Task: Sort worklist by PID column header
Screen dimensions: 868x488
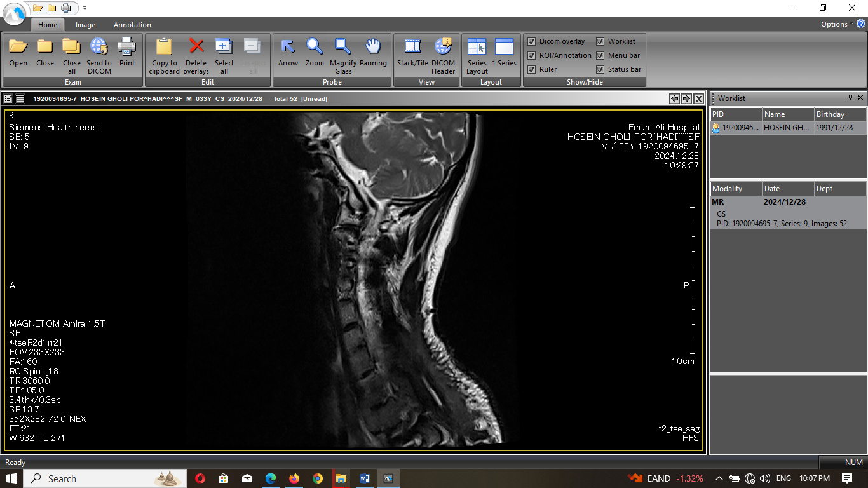Action: (736, 114)
